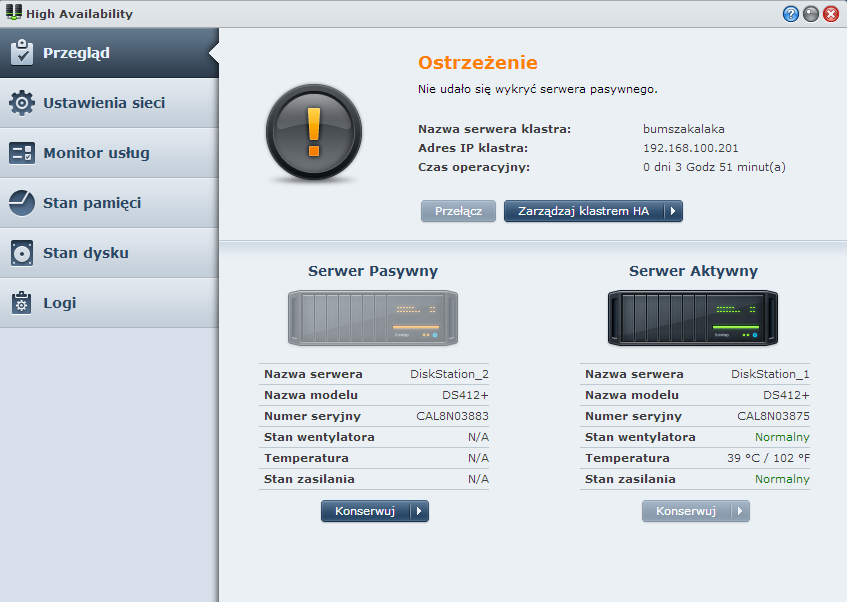This screenshot has height=602, width=847.
Task: Click the Stan pamięci pie chart icon
Action: 22,203
